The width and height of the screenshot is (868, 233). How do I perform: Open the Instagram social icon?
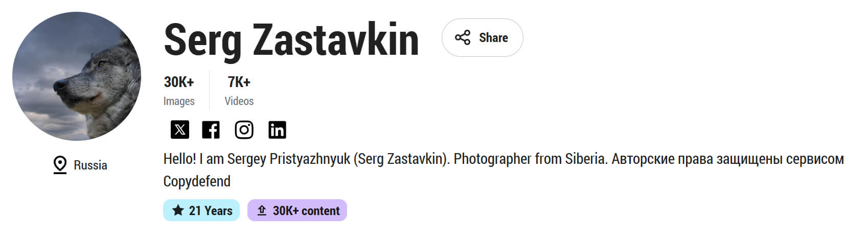point(244,130)
